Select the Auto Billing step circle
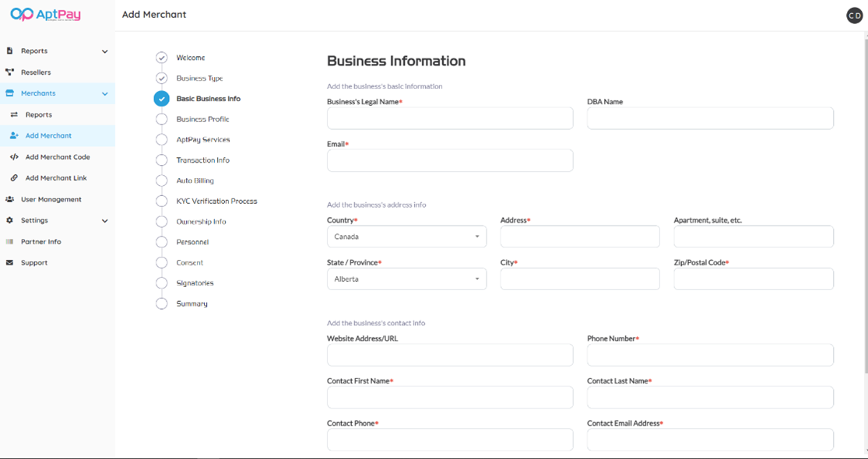 click(x=161, y=180)
